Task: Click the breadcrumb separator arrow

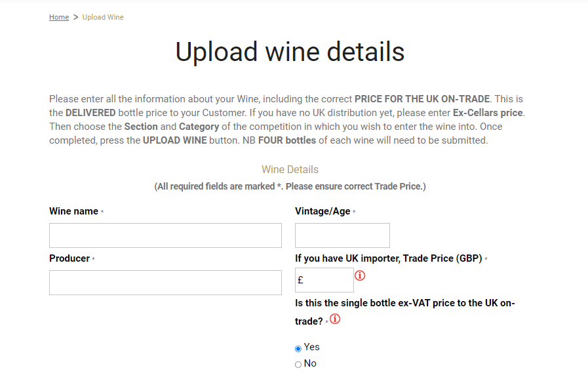Action: [75, 17]
